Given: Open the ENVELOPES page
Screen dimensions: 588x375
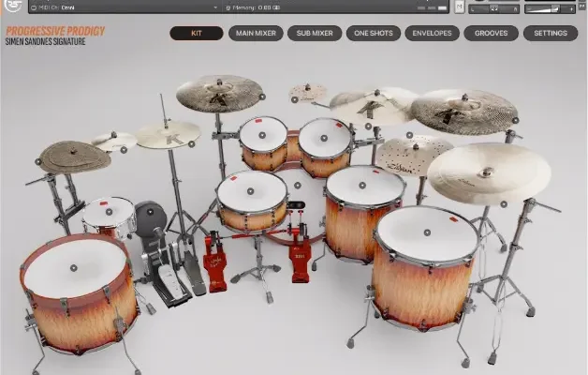Looking at the screenshot, I should click(x=432, y=33).
